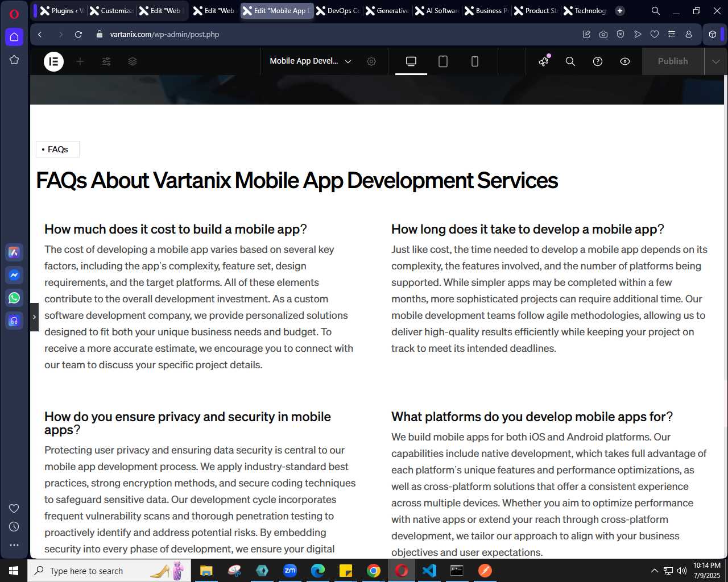The image size is (728, 582).
Task: Open Google Chrome from the taskbar
Action: (374, 571)
